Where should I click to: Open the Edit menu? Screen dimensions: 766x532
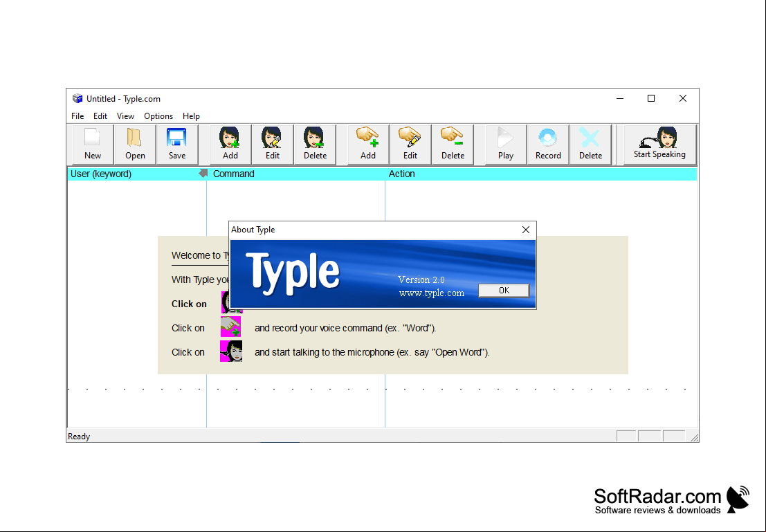click(100, 116)
